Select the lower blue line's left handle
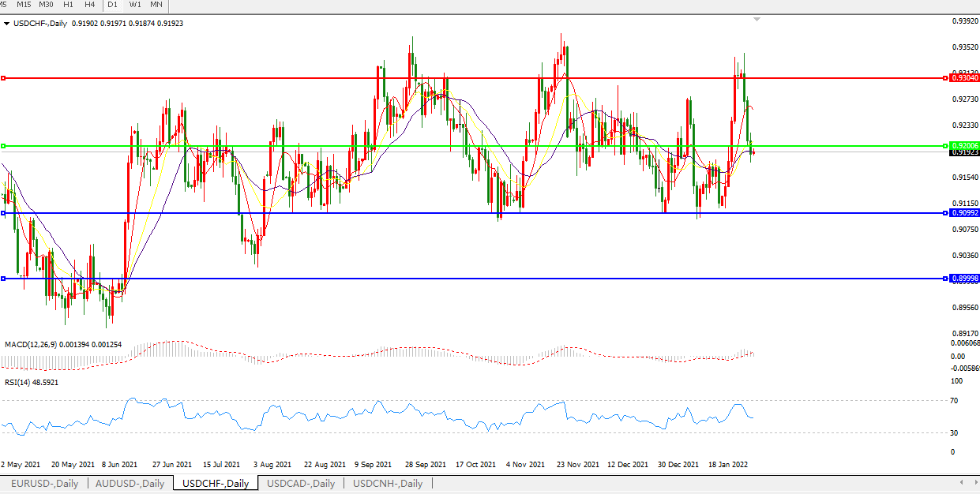 (x=3, y=279)
